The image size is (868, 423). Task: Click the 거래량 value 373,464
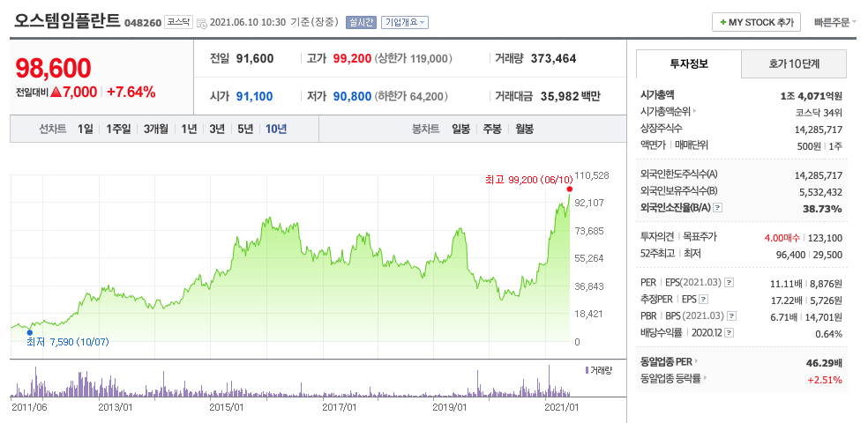point(554,58)
